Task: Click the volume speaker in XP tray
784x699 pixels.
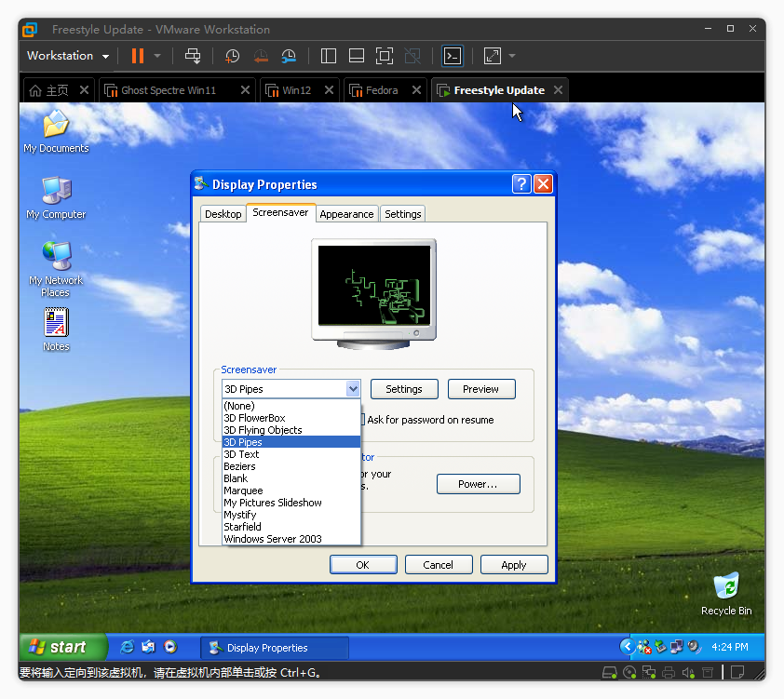Action: click(694, 647)
